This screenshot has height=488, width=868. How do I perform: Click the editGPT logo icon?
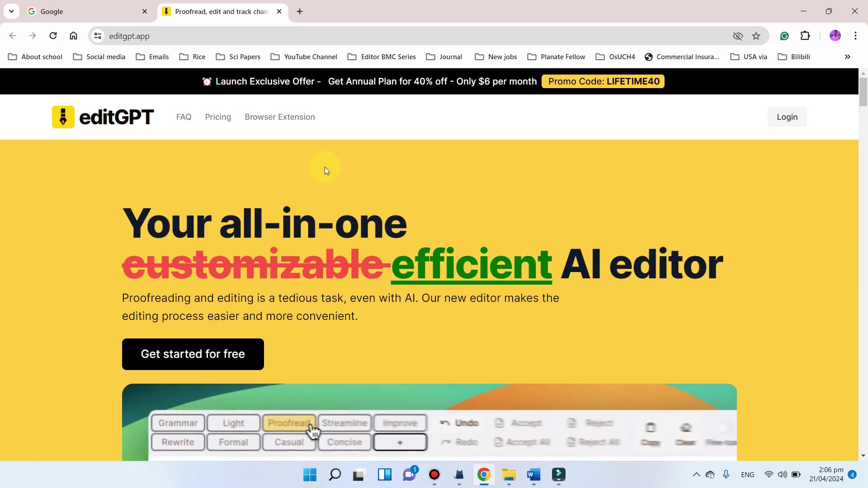click(63, 117)
